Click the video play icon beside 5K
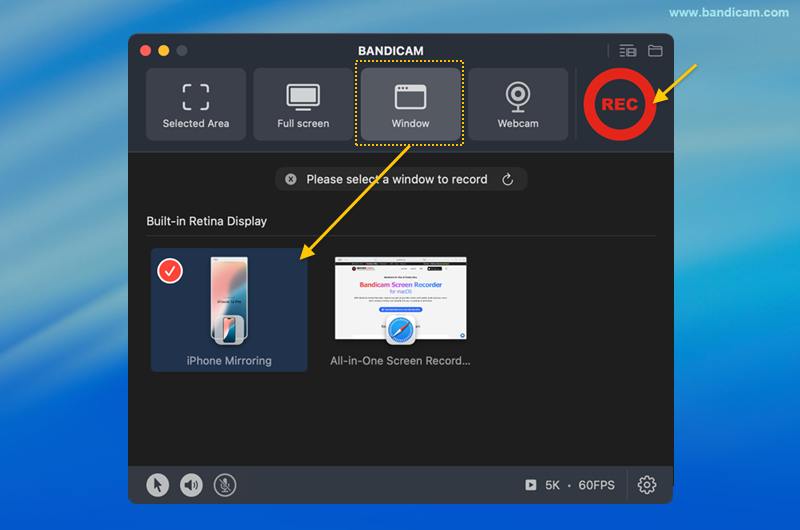Viewport: 800px width, 530px height. click(531, 485)
